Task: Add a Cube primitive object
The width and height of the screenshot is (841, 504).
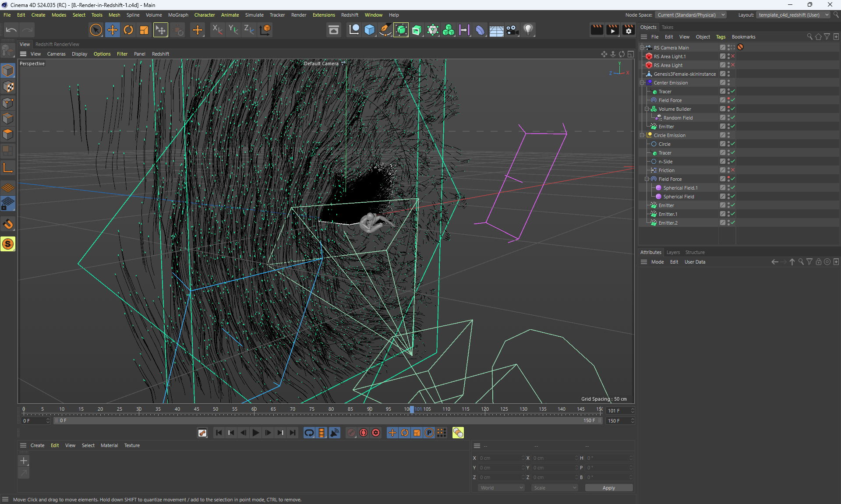Action: 369,30
